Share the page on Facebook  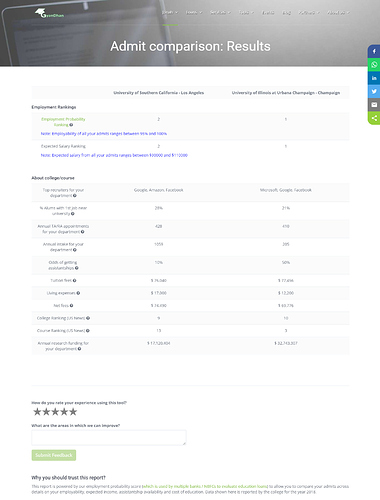pyautogui.click(x=374, y=51)
